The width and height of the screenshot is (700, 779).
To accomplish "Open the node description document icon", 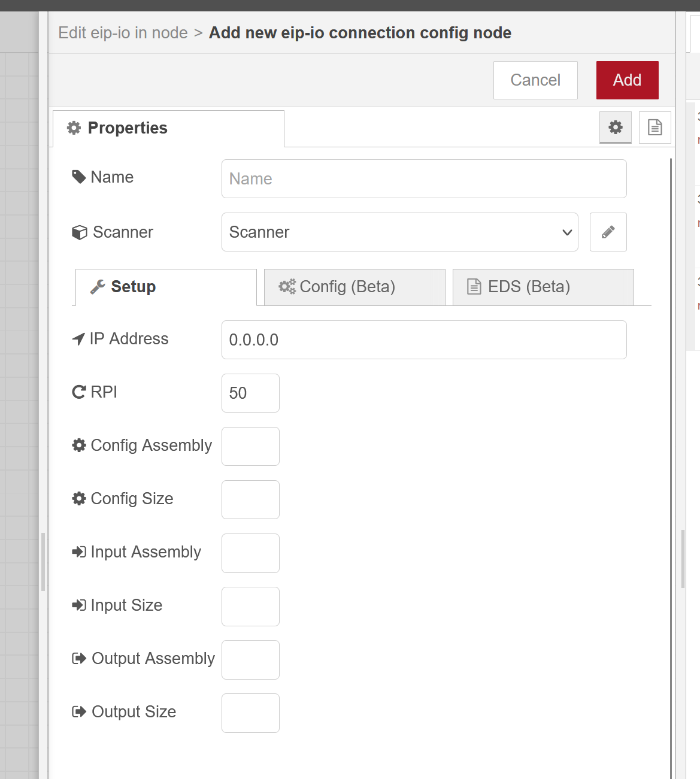I will pyautogui.click(x=655, y=127).
